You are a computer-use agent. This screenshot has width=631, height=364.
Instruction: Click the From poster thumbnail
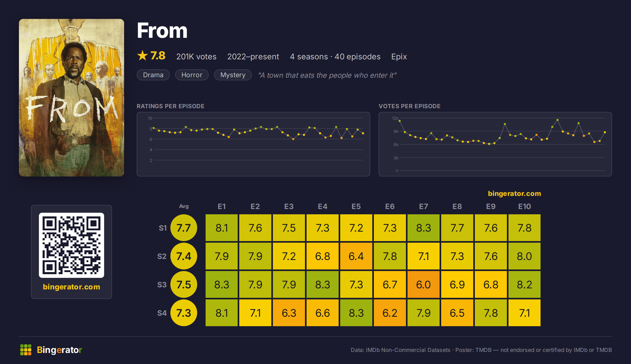(72, 98)
